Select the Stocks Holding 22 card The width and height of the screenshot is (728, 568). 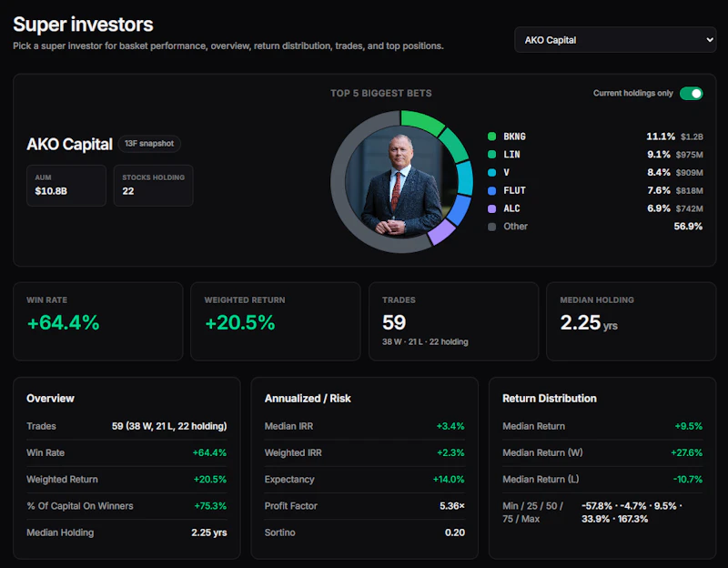pyautogui.click(x=153, y=186)
